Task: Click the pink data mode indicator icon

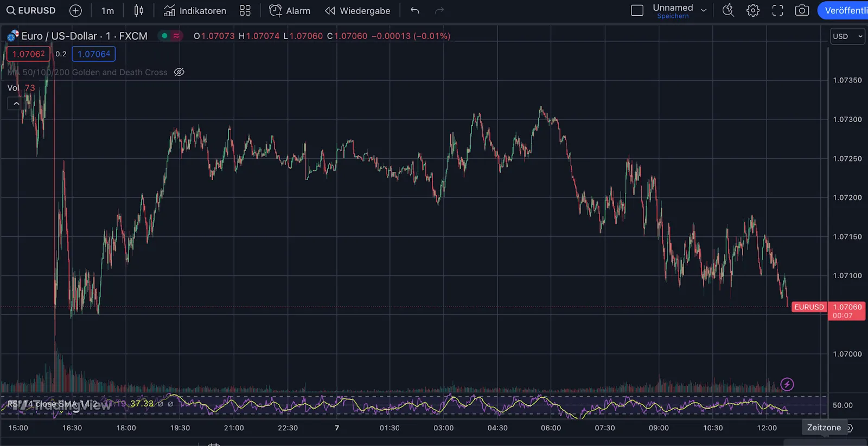Action: 176,36
